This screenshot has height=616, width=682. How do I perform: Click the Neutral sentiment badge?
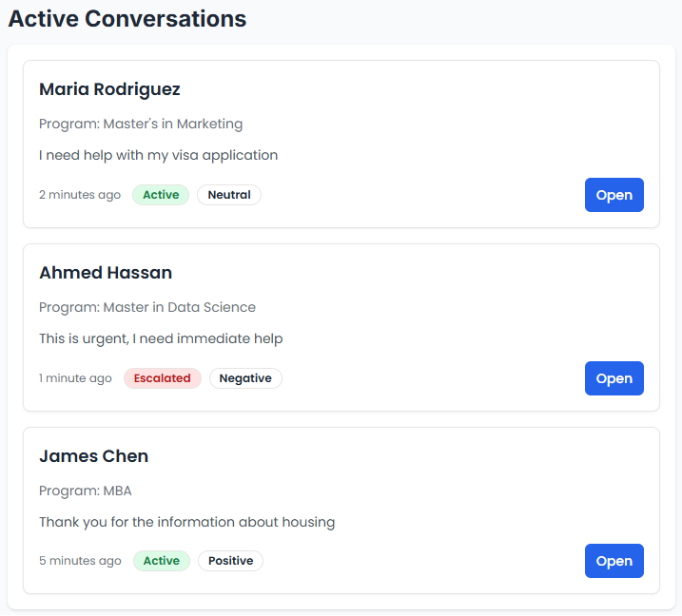(228, 195)
